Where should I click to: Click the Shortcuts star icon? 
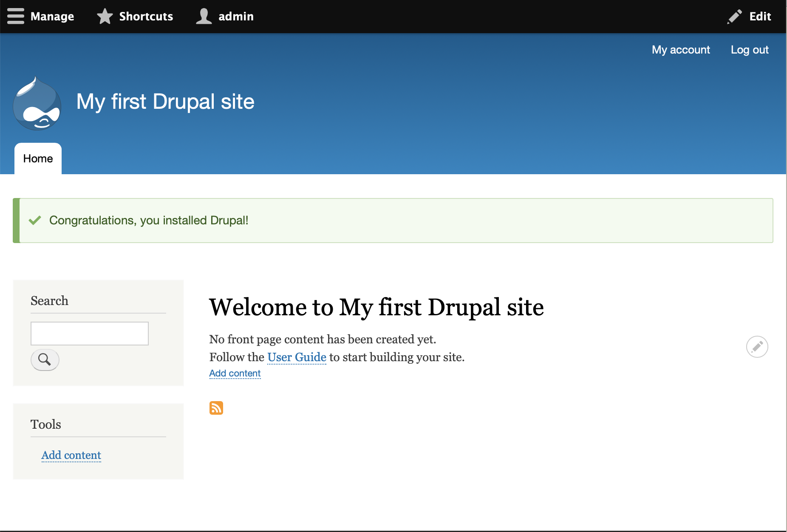click(x=105, y=16)
